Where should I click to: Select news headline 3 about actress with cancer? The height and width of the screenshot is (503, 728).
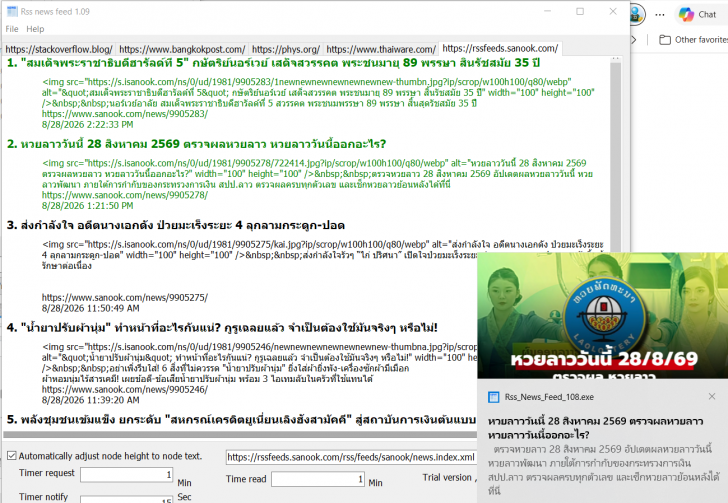coord(176,225)
